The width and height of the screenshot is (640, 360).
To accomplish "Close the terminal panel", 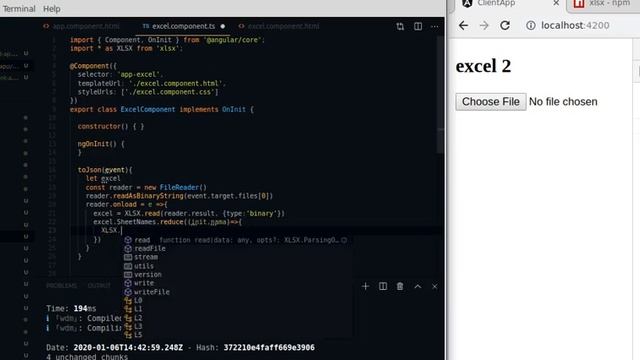I will point(435,287).
